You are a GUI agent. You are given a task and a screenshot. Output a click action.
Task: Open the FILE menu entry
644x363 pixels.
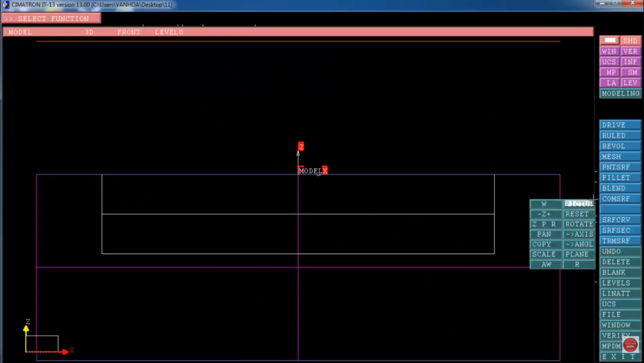coord(620,315)
